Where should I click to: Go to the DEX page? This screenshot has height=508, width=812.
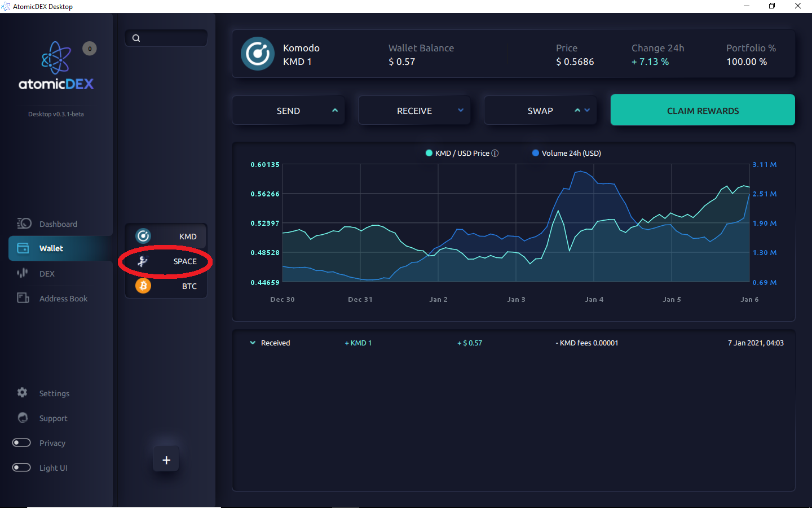[x=47, y=274]
